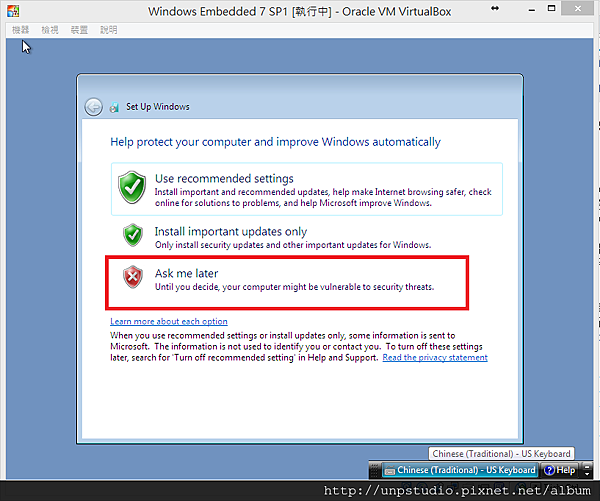Viewport: 600px width, 501px height.
Task: Open Learn more about each option link
Action: [169, 321]
